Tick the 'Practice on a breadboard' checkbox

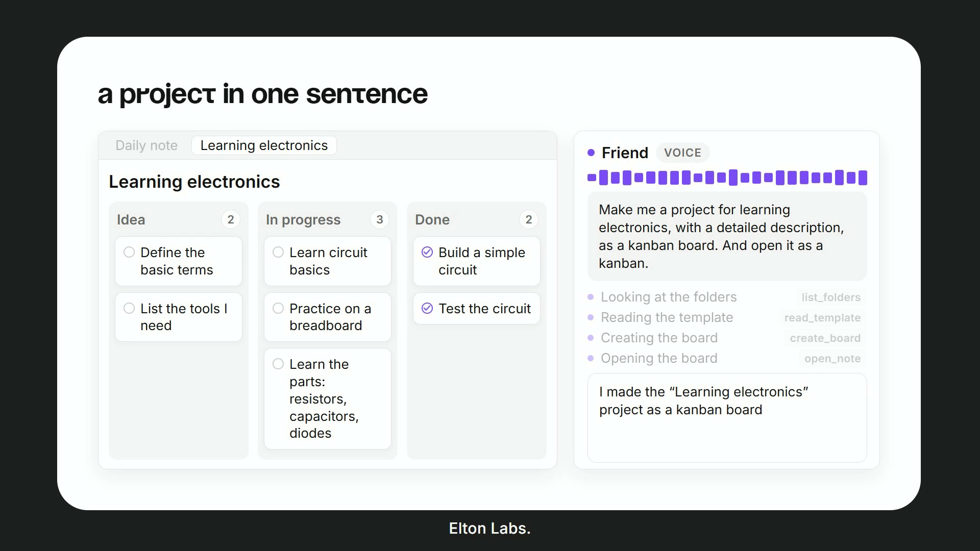tap(278, 308)
